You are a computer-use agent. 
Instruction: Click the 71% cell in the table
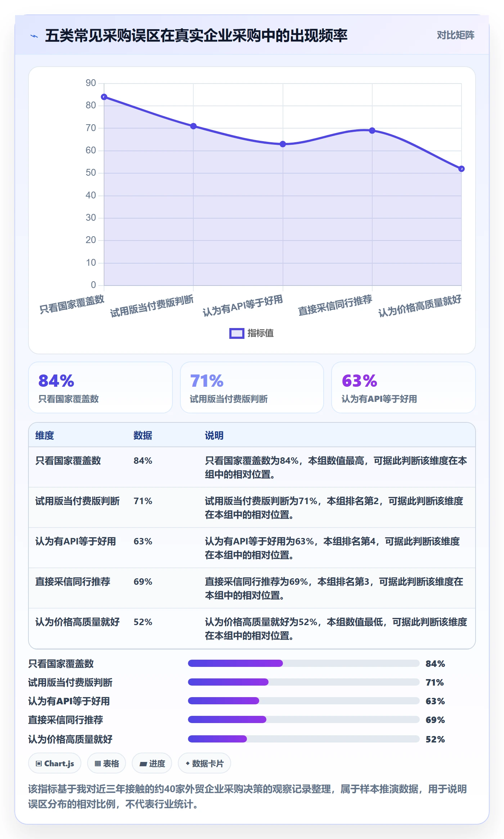click(143, 501)
